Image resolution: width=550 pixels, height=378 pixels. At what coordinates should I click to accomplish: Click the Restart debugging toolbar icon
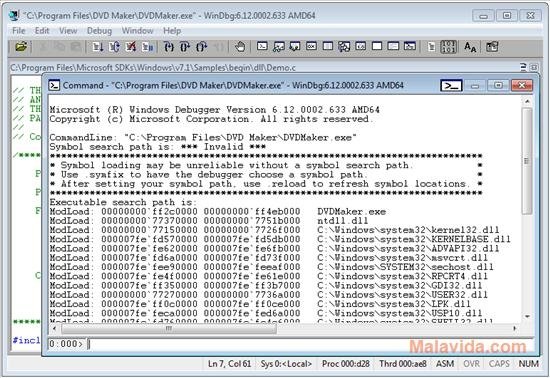pyautogui.click(x=114, y=47)
